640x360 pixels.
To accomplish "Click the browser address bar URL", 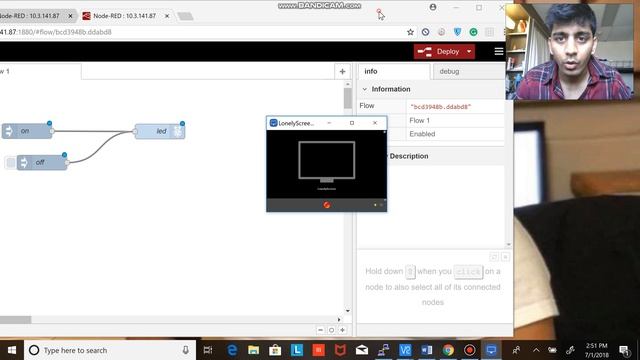I will (56, 32).
